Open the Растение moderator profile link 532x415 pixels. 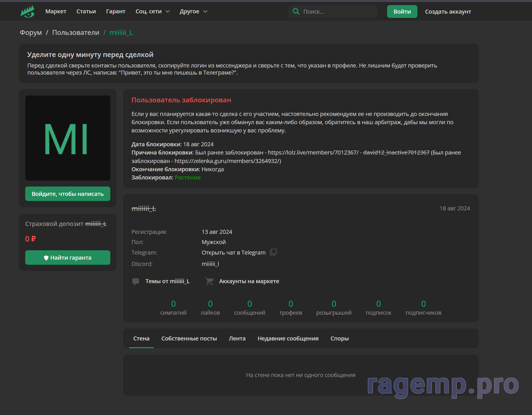pos(188,177)
